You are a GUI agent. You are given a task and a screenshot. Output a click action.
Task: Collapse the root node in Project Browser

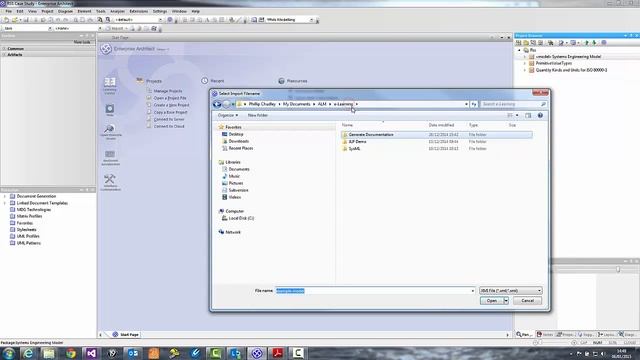520,50
